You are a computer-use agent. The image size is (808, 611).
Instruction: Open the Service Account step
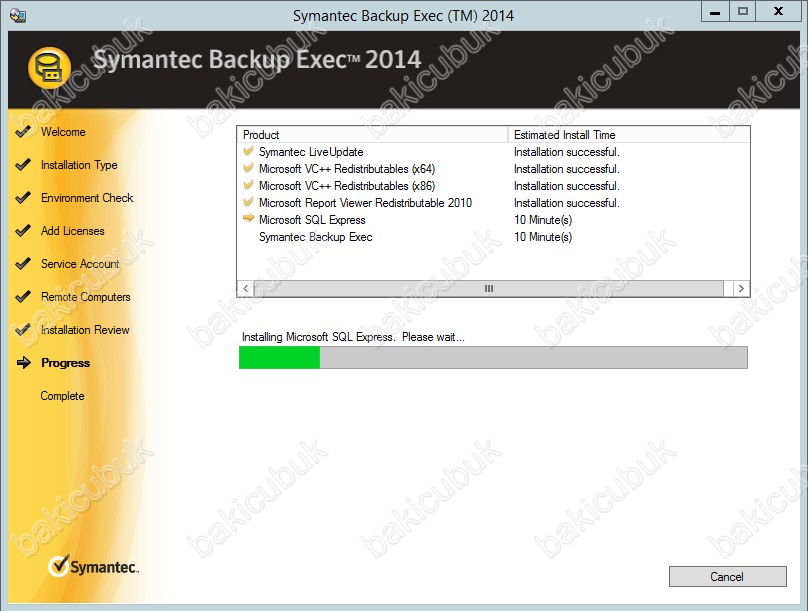pos(80,264)
